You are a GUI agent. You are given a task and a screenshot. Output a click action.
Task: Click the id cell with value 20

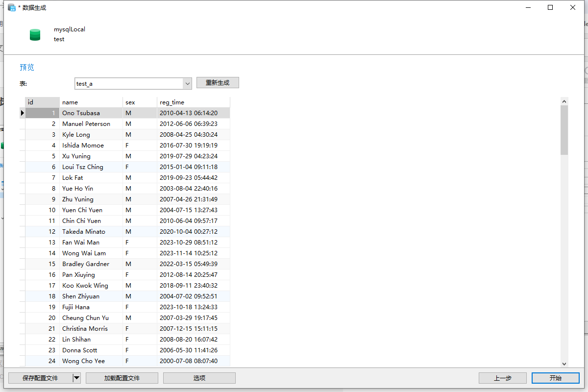tap(43, 318)
